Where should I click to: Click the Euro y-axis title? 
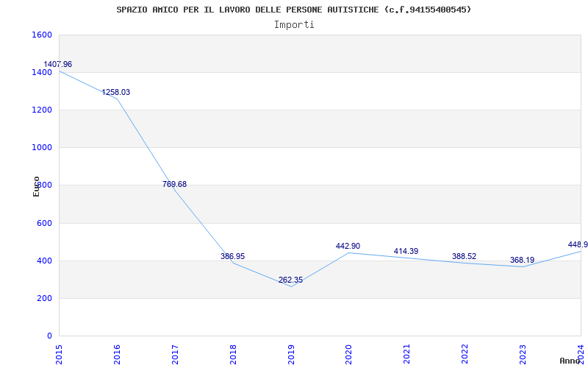(x=36, y=187)
